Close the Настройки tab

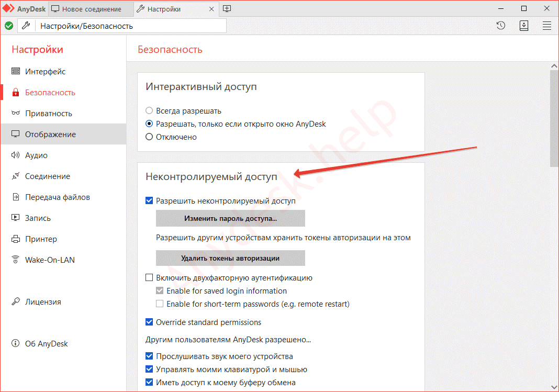(211, 9)
